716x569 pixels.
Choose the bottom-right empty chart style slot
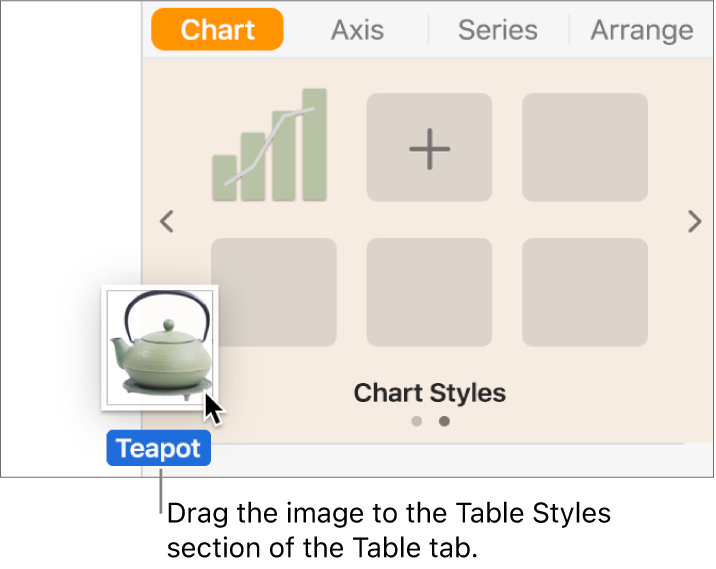[x=585, y=293]
